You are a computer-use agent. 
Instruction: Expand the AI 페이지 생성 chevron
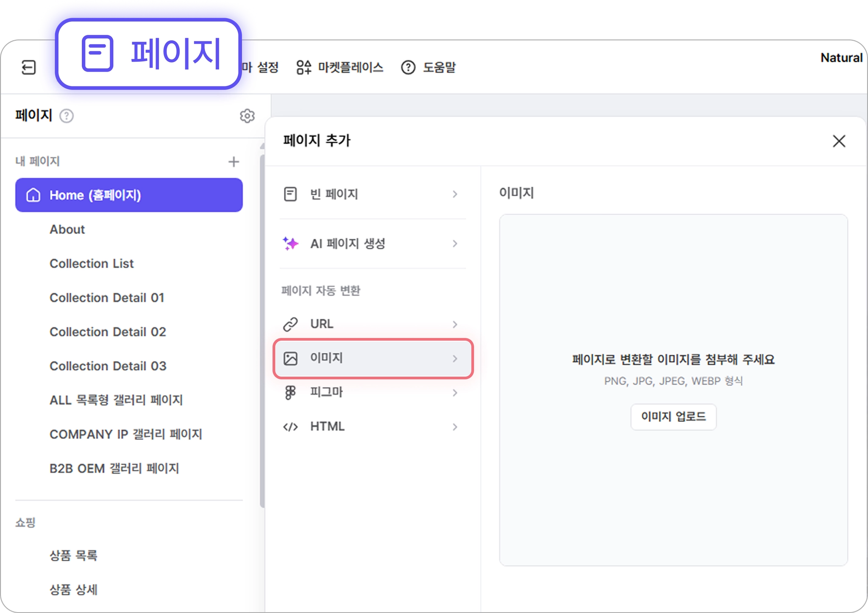coord(455,244)
